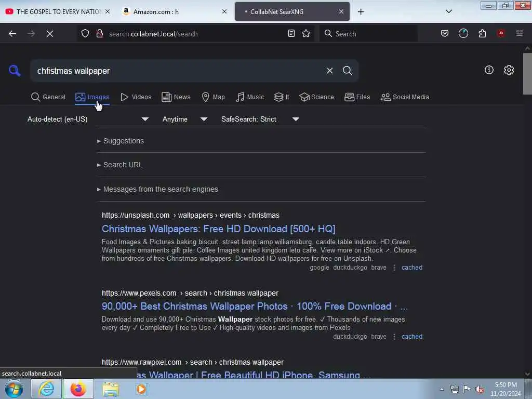The image size is (532, 399).
Task: Focus the Firefox toolbar Search box
Action: (368, 34)
